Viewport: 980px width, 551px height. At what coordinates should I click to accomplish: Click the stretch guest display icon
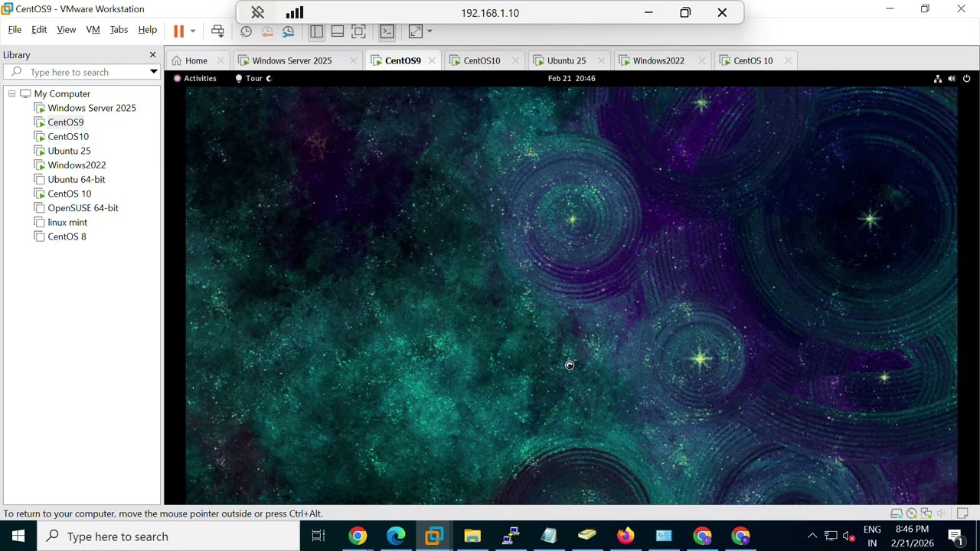(415, 31)
